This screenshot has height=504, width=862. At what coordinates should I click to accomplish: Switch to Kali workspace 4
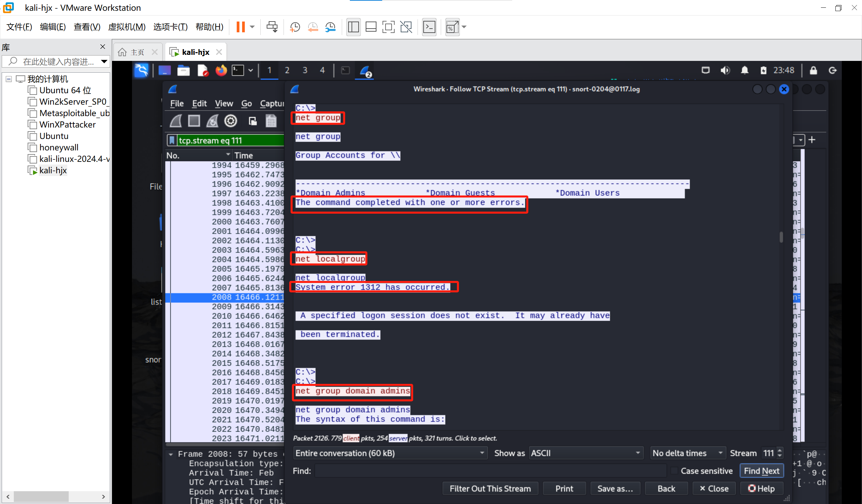pos(322,70)
